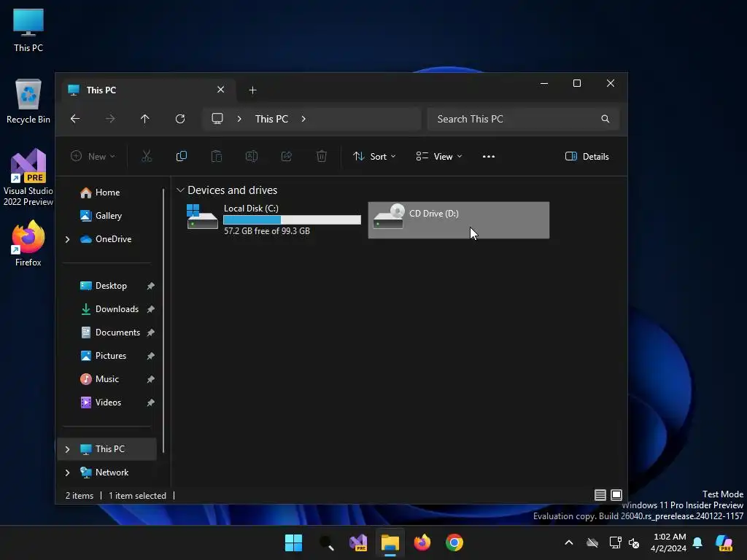Click This PC breadcrumb in address bar
Viewport: 747px width, 560px height.
pyautogui.click(x=271, y=119)
